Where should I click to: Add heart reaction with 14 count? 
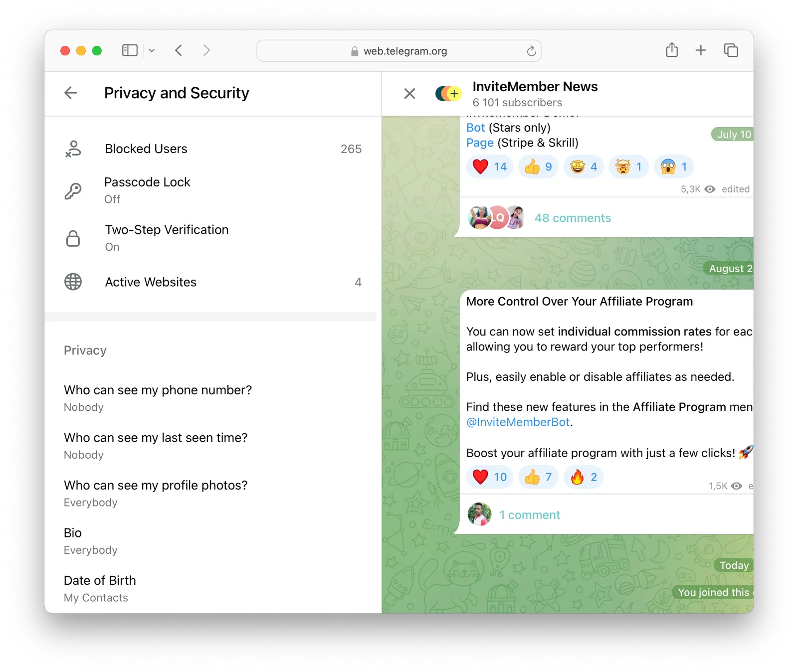[490, 167]
